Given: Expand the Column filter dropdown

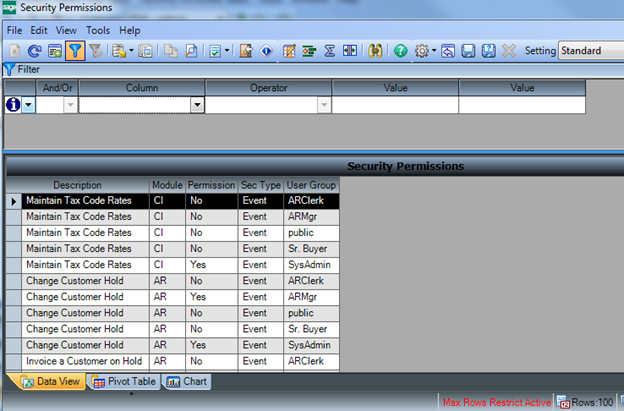Looking at the screenshot, I should 197,105.
